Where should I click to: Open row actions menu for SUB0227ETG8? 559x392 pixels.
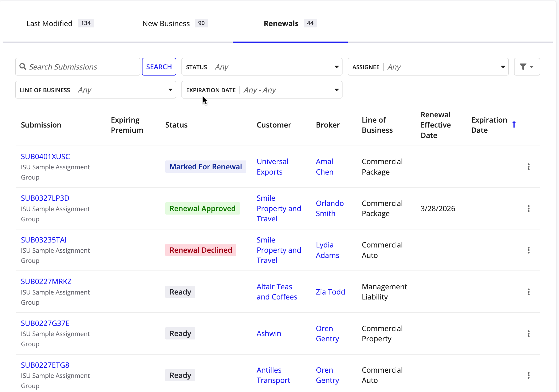pos(528,375)
